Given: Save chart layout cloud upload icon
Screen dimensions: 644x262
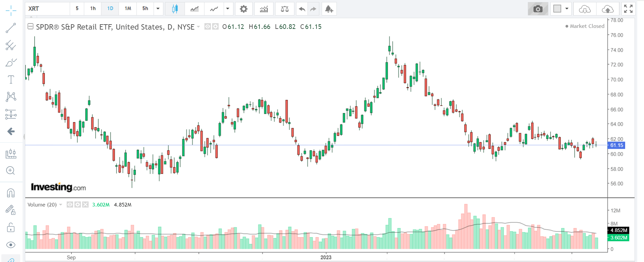Looking at the screenshot, I should [x=608, y=9].
